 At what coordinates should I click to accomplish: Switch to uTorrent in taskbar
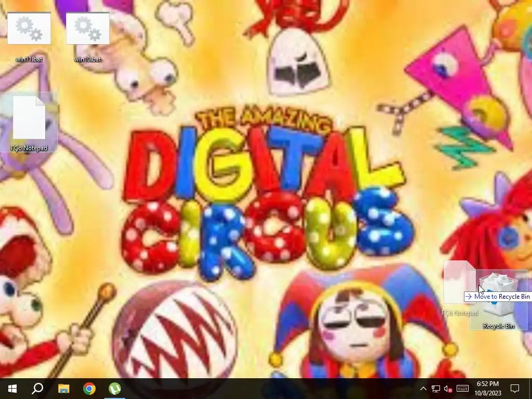pos(115,389)
